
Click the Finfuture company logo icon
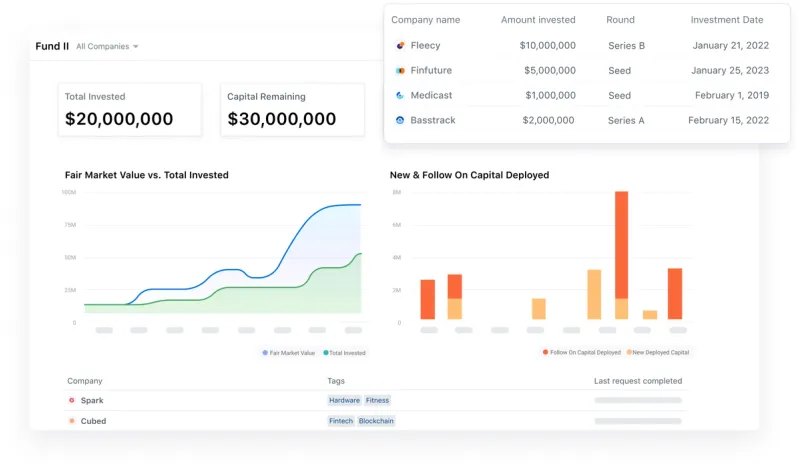click(400, 70)
